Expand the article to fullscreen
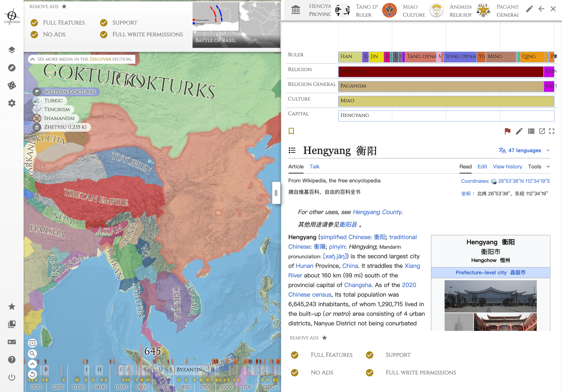This screenshot has height=392, width=562. pyautogui.click(x=552, y=131)
